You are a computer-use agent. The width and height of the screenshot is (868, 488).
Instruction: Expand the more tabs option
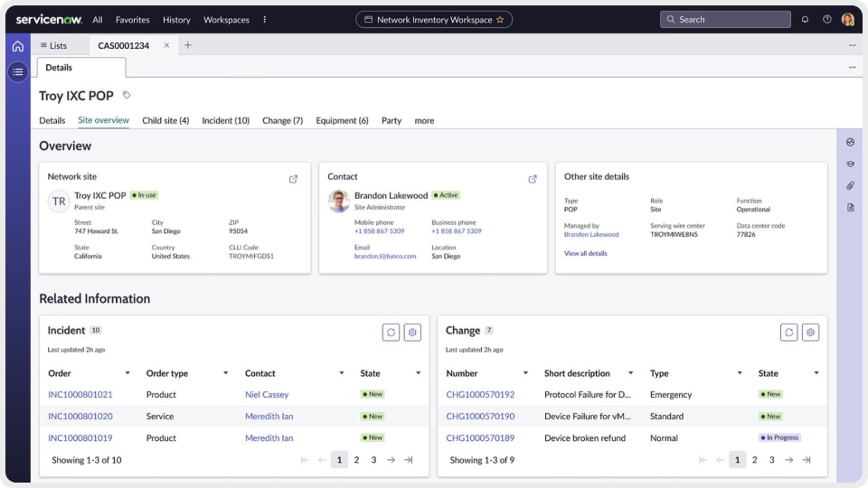424,120
